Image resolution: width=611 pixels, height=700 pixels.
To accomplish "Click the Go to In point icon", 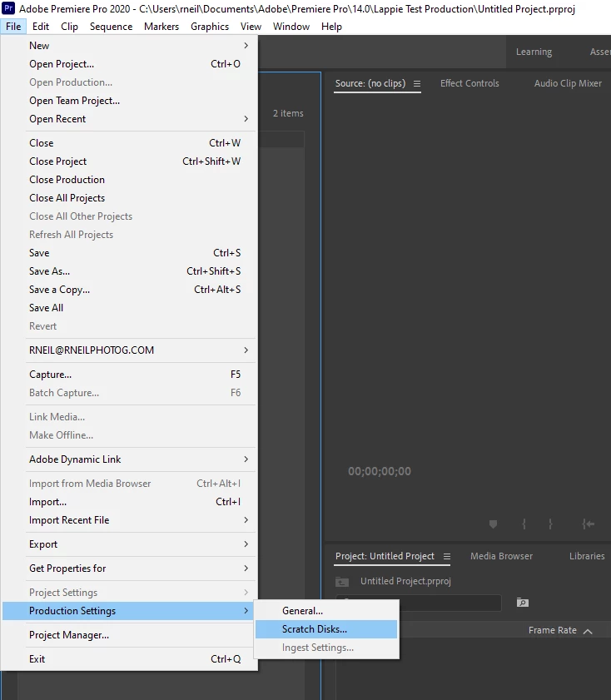I will [x=589, y=524].
